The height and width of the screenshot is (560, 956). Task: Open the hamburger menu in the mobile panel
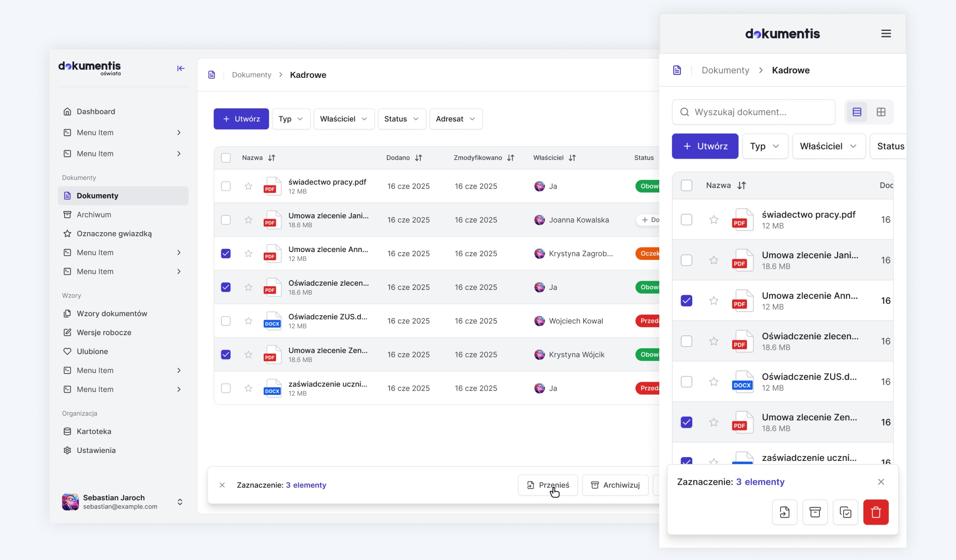coord(886,34)
